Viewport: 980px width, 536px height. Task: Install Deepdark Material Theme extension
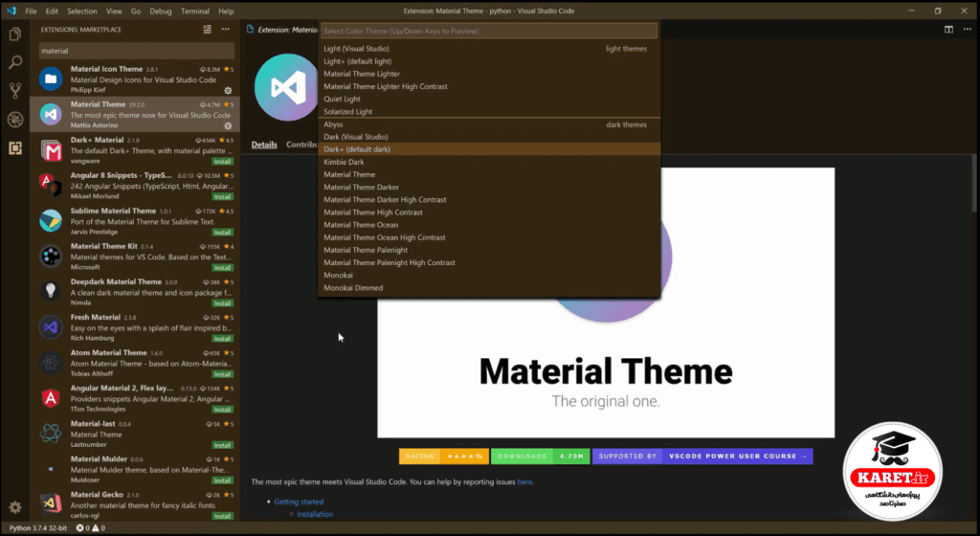222,303
